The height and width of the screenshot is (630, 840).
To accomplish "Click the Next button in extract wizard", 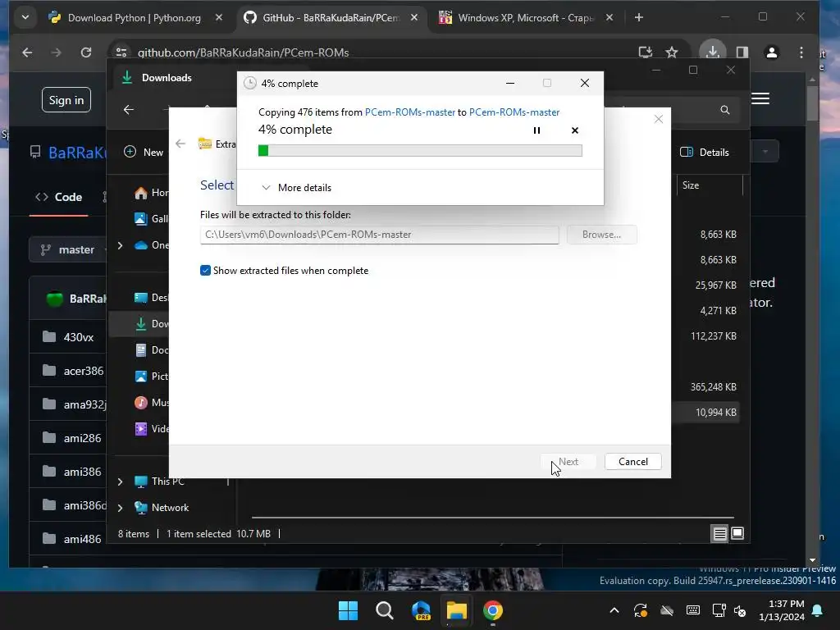I will 568,462.
